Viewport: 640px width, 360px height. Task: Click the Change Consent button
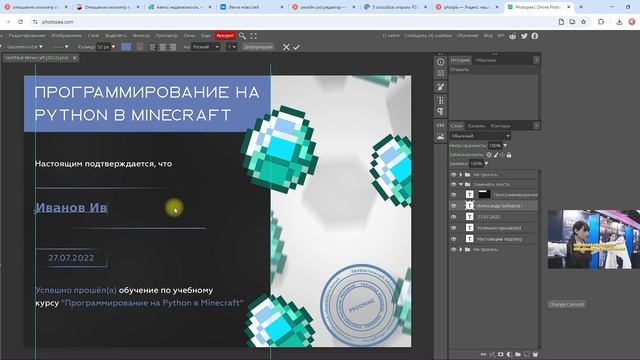tap(567, 304)
